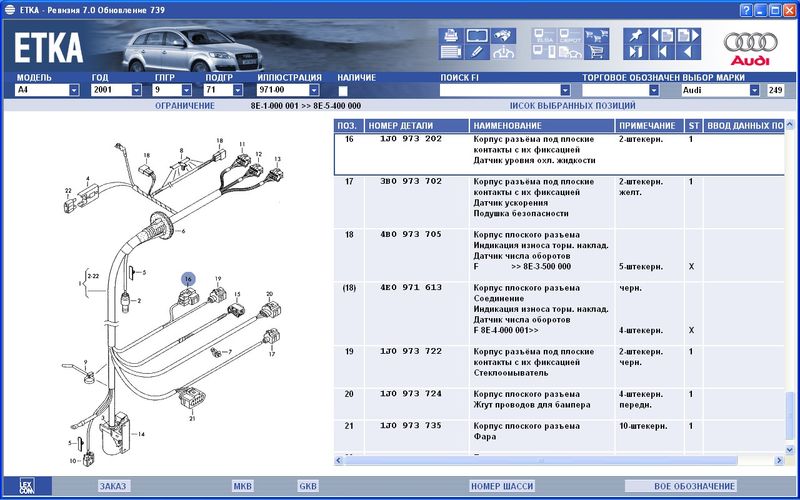Select part number 3B0 973 702
This screenshot has width=800, height=500.
pyautogui.click(x=411, y=181)
